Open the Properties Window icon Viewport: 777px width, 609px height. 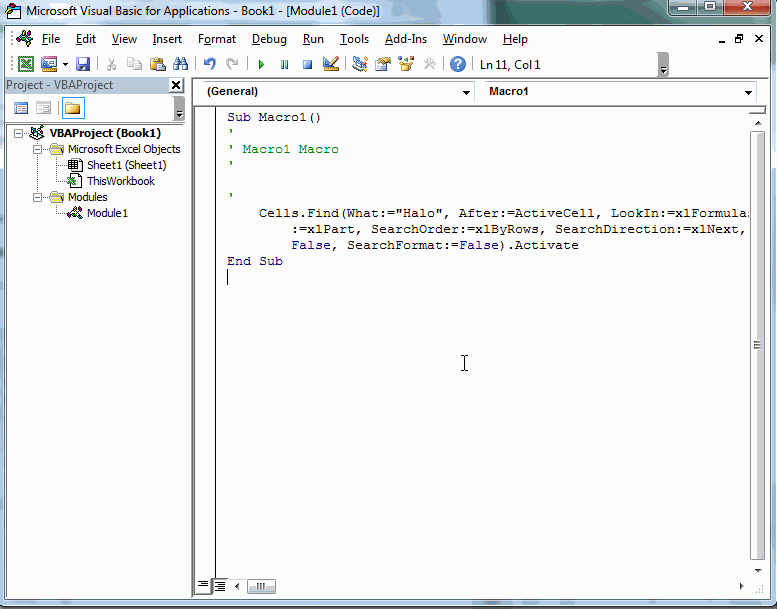click(383, 64)
